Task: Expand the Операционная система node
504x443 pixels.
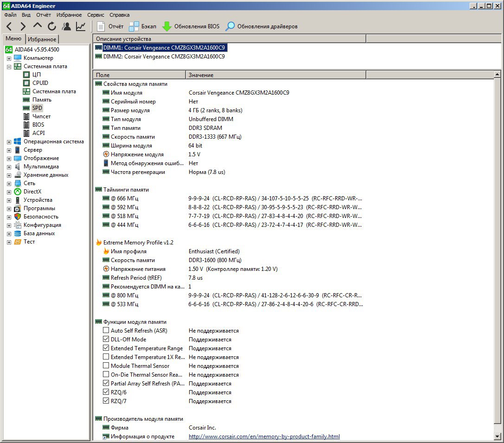Action: point(9,142)
